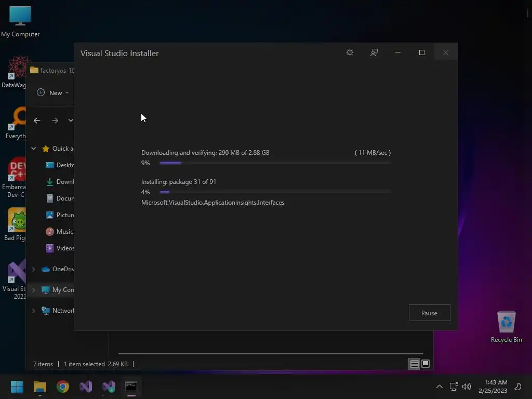Select Embarcadero Dev-C++ desktop shortcut
The image size is (532, 399).
(x=14, y=178)
